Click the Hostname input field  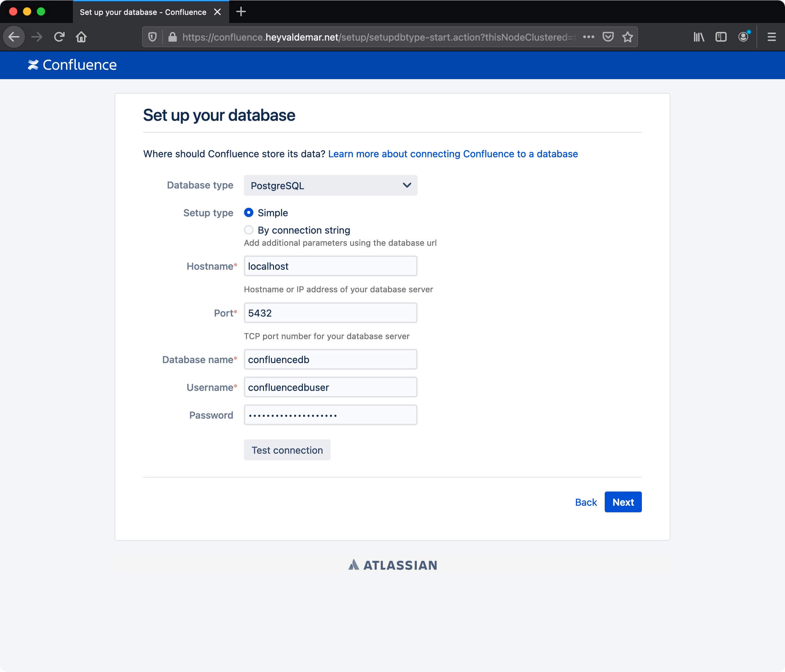coord(330,266)
